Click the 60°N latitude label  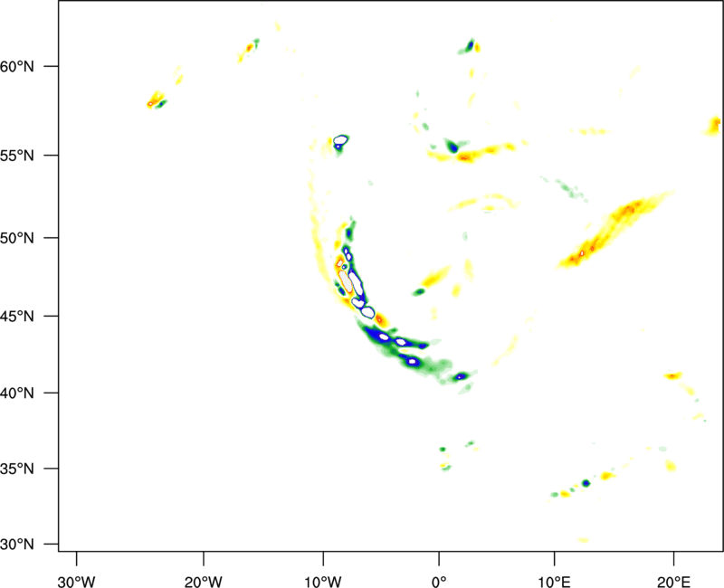(17, 67)
